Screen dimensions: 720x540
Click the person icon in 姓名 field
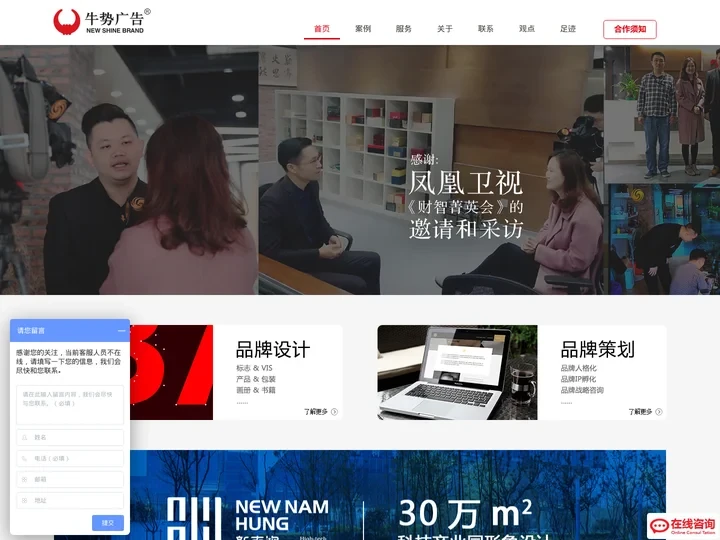(x=24, y=438)
